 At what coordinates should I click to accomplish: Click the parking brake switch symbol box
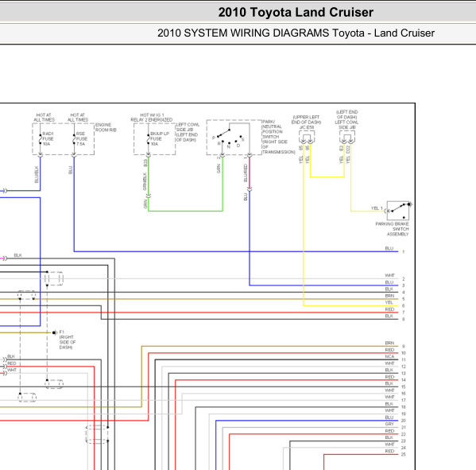click(x=398, y=211)
